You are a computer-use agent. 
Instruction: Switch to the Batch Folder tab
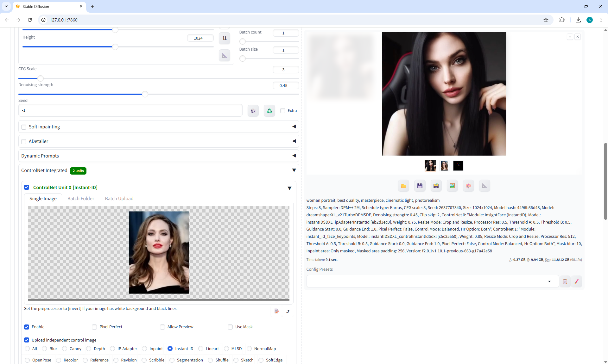coord(81,199)
